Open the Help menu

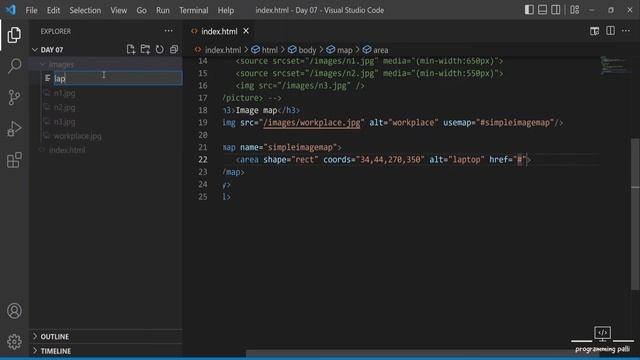pyautogui.click(x=225, y=10)
